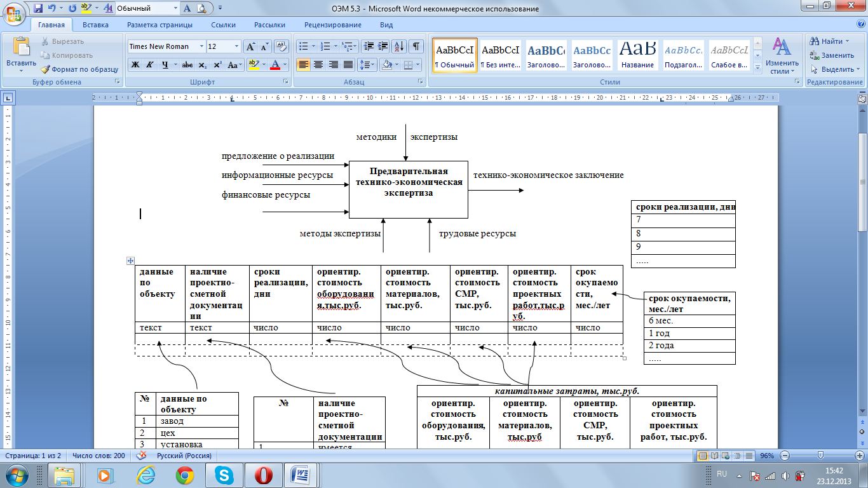The height and width of the screenshot is (488, 868).
Task: Toggle center text alignment
Action: [x=318, y=65]
